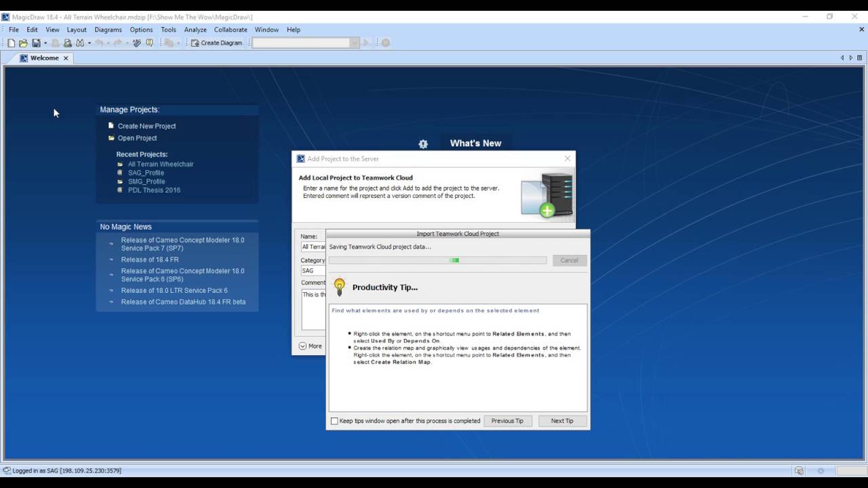Click the Open Project folder toolbar icon
Viewport: 868px width, 488px height.
coord(23,43)
